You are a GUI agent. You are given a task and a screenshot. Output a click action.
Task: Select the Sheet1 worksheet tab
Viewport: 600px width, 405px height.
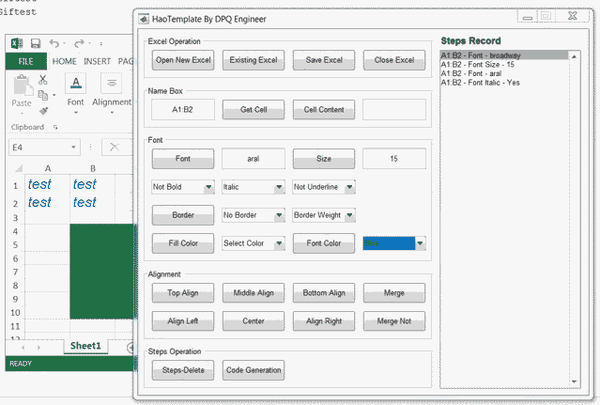[x=86, y=346]
